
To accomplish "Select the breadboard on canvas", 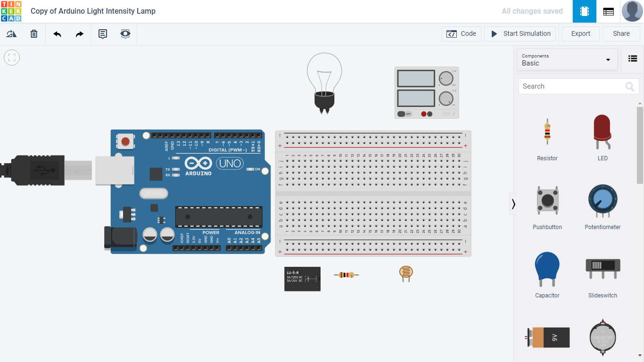I will 373,193.
